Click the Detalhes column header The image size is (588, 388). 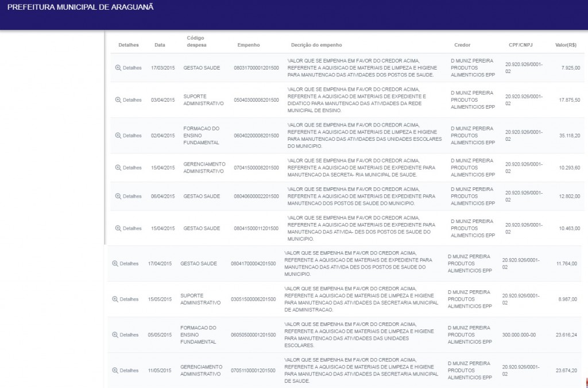point(129,45)
